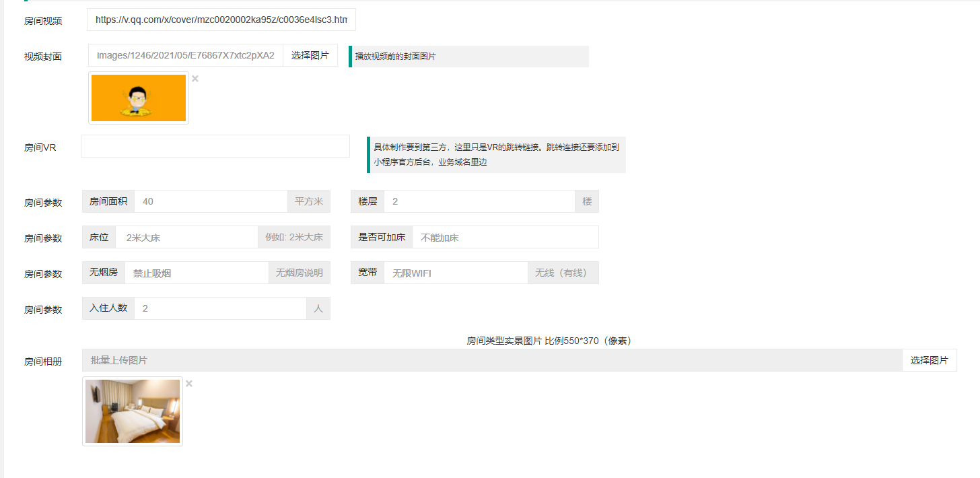
Task: Click the 无烟房 prefix label
Action: click(104, 273)
